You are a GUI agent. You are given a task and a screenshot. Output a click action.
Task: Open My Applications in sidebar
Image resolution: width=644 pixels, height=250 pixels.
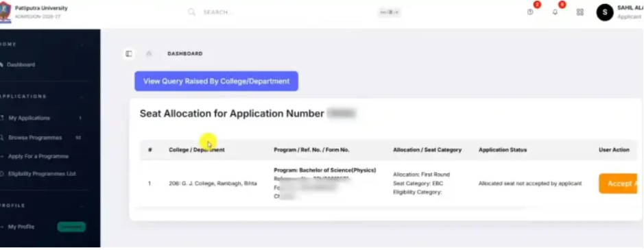pos(29,118)
